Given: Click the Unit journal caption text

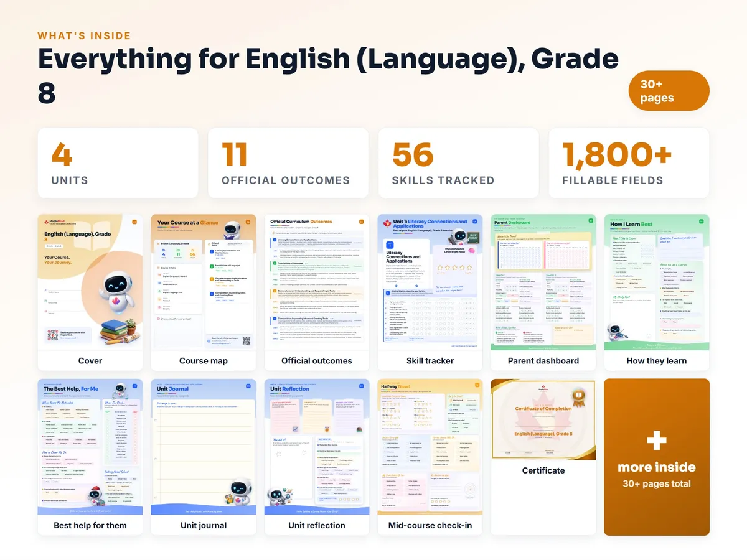Looking at the screenshot, I should pos(204,525).
